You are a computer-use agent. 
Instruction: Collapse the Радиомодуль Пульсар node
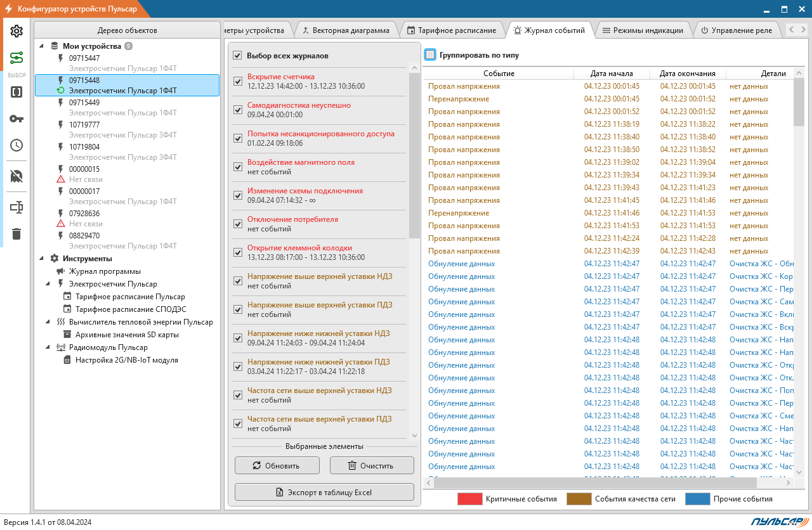coord(48,347)
